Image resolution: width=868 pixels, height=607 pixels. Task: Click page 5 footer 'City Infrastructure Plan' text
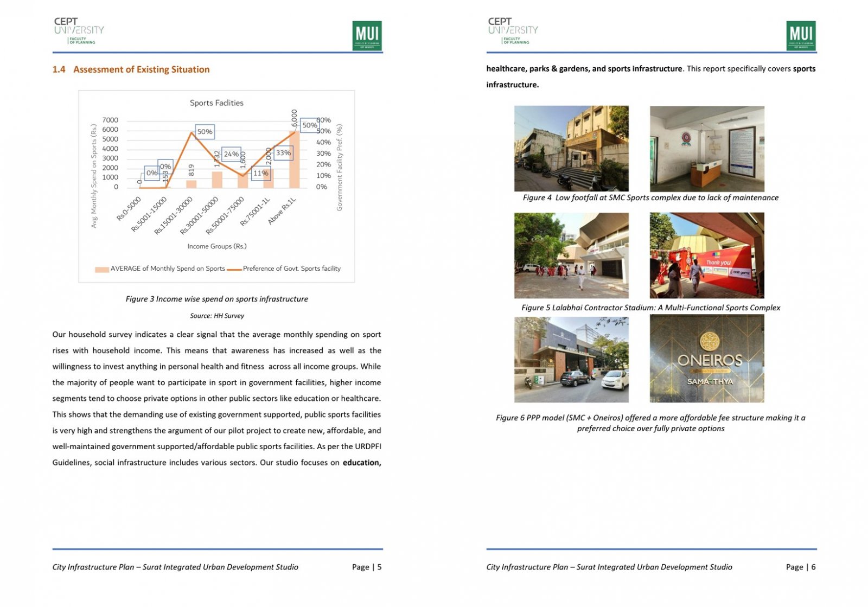[175, 567]
